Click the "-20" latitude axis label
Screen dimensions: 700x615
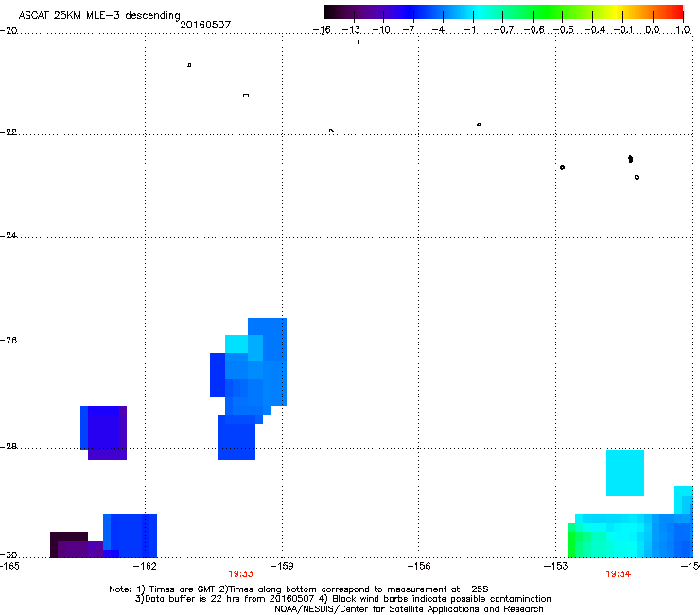pos(9,31)
